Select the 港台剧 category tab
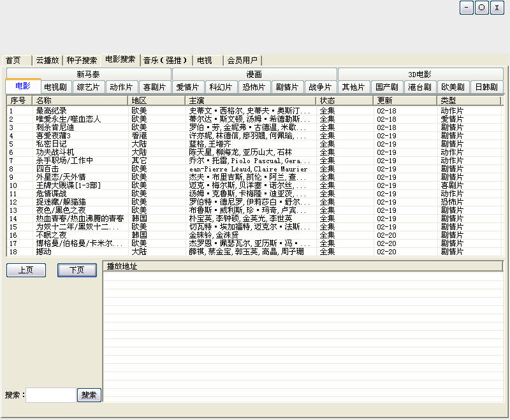Image resolution: width=510 pixels, height=420 pixels. [x=420, y=87]
